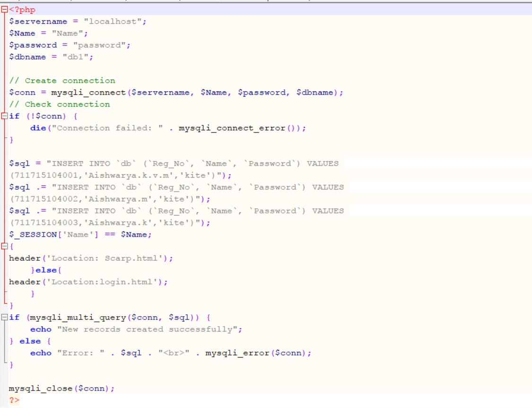Click the 711715104003 registration number
532x408 pixels.
(x=46, y=223)
